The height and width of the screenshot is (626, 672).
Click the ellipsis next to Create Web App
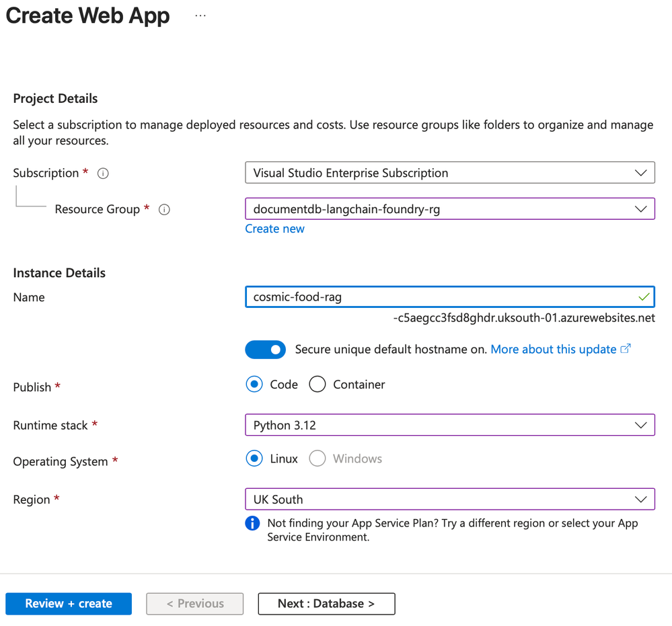200,15
